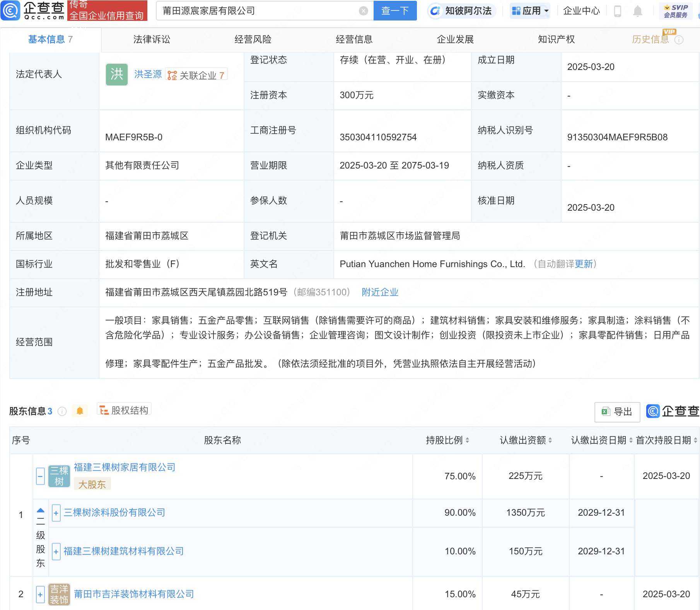Collapse 二级股东 with the up arrow

[41, 510]
